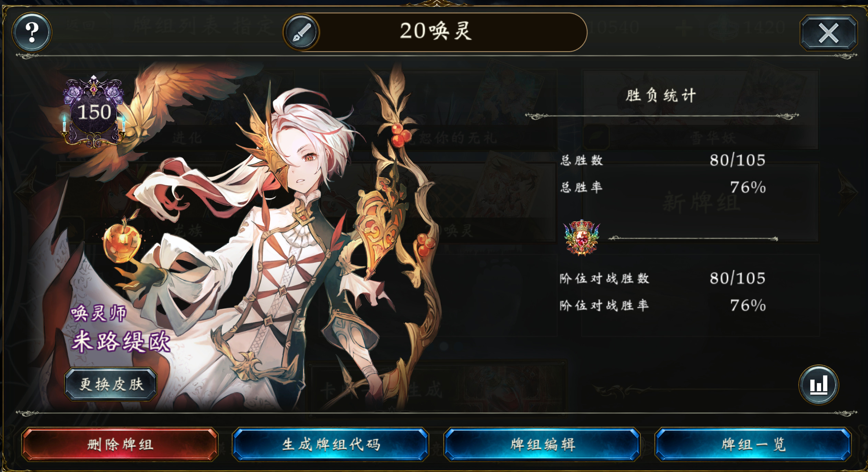
Task: Click the pencil icon to rename deck
Action: coord(302,32)
